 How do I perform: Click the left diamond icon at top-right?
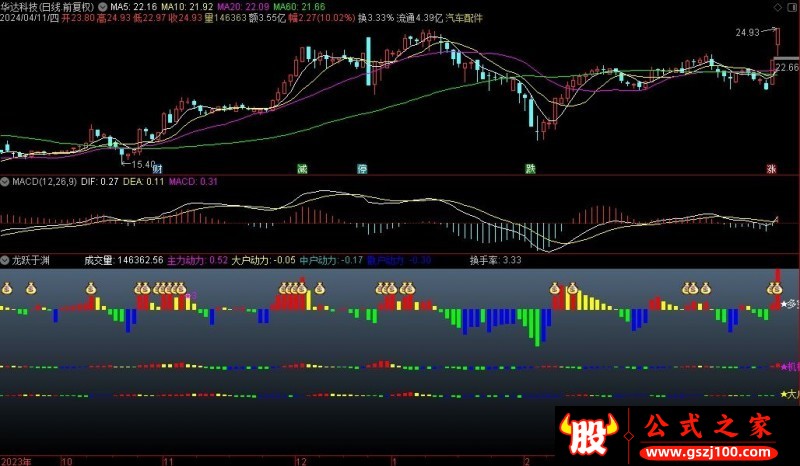coord(778,7)
